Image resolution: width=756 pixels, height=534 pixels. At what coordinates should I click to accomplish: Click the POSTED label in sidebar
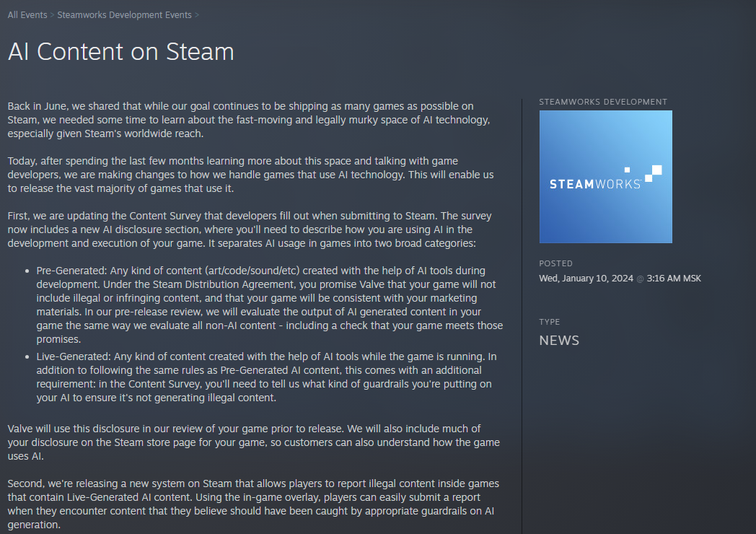coord(556,263)
